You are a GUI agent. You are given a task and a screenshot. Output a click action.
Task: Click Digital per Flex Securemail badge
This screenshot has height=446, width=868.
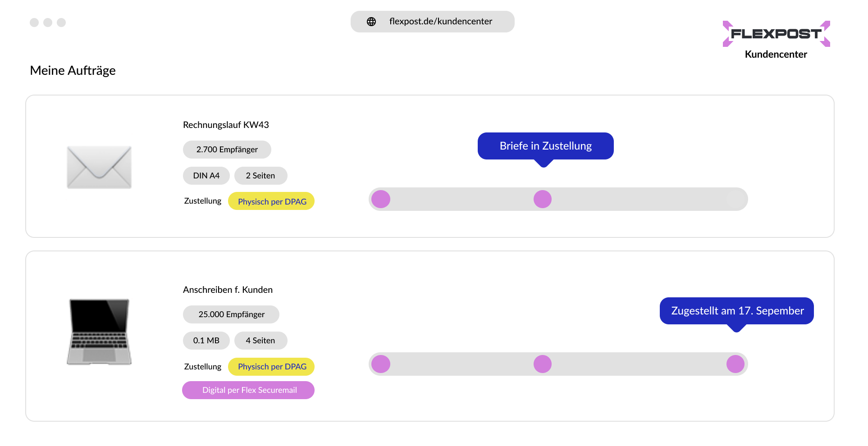click(x=249, y=390)
